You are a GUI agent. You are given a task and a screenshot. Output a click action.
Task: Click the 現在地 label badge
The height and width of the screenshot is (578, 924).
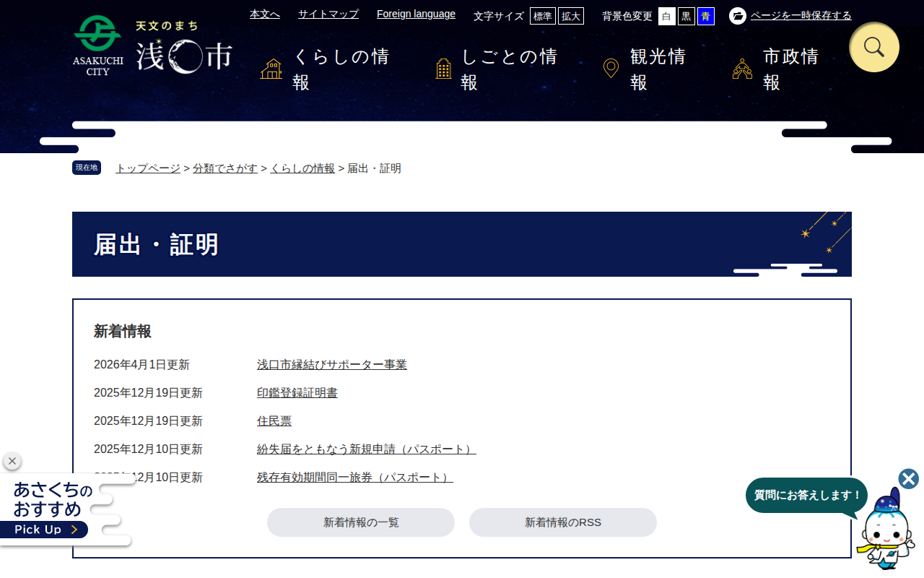tap(87, 168)
